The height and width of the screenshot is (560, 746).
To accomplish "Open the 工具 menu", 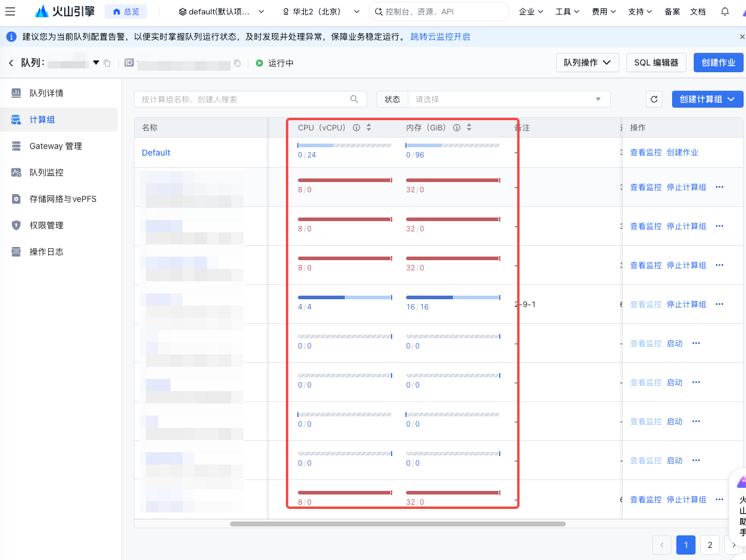I will pyautogui.click(x=568, y=11).
